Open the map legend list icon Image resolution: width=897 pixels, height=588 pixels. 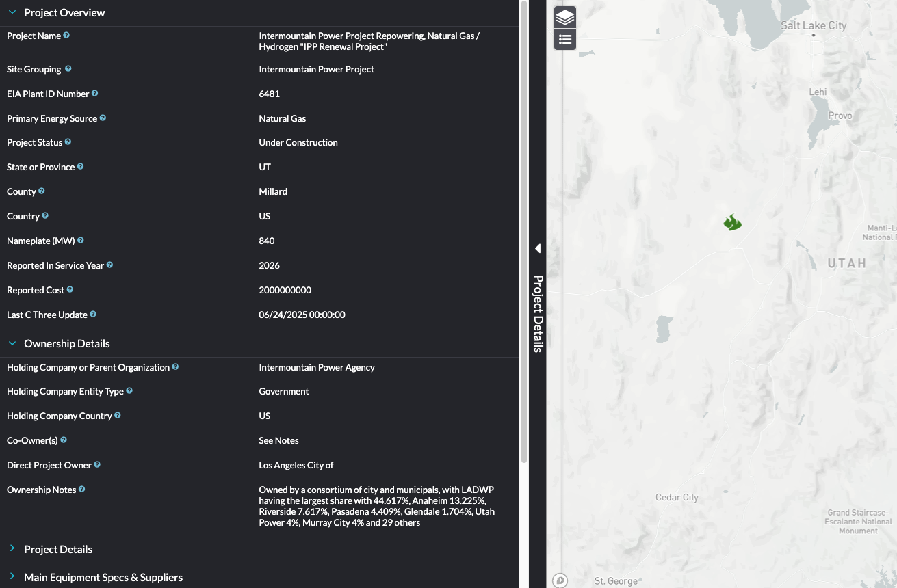pyautogui.click(x=565, y=39)
